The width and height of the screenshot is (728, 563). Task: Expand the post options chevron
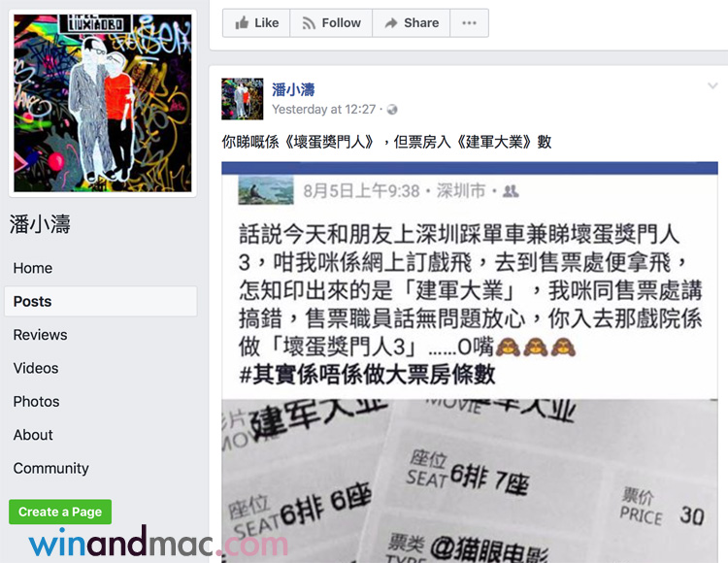(712, 85)
